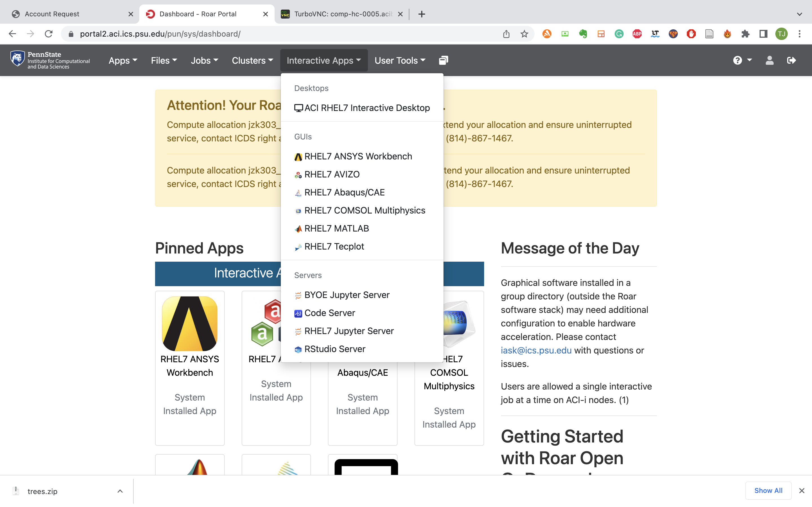Select RHEL7 MATLAB from the GUIs list
Image resolution: width=812 pixels, height=507 pixels.
337,228
